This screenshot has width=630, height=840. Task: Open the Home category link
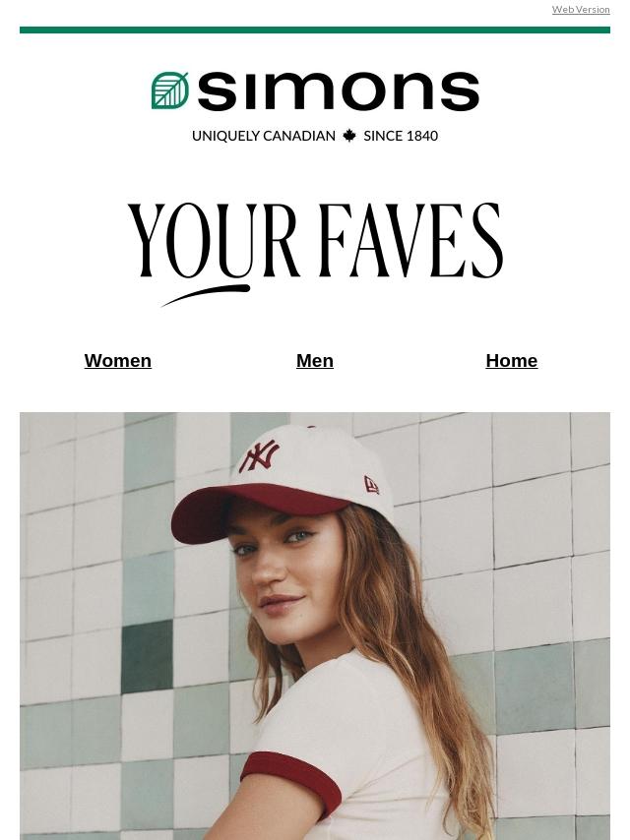(512, 361)
